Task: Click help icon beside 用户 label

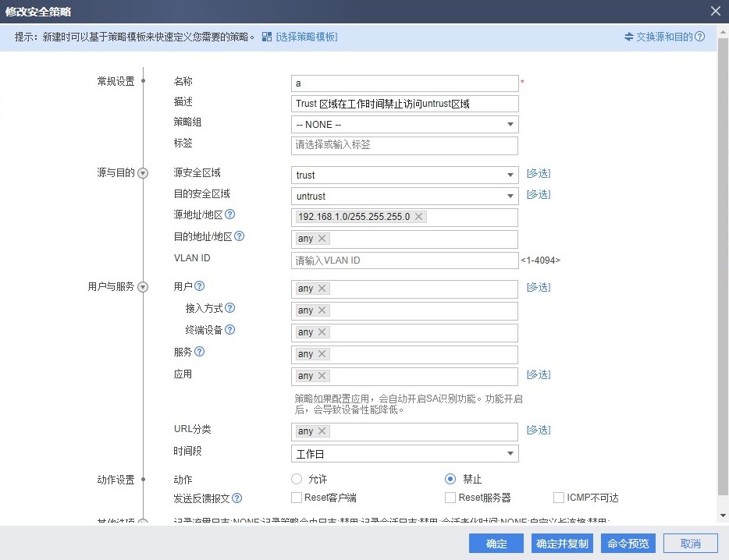Action: (200, 286)
